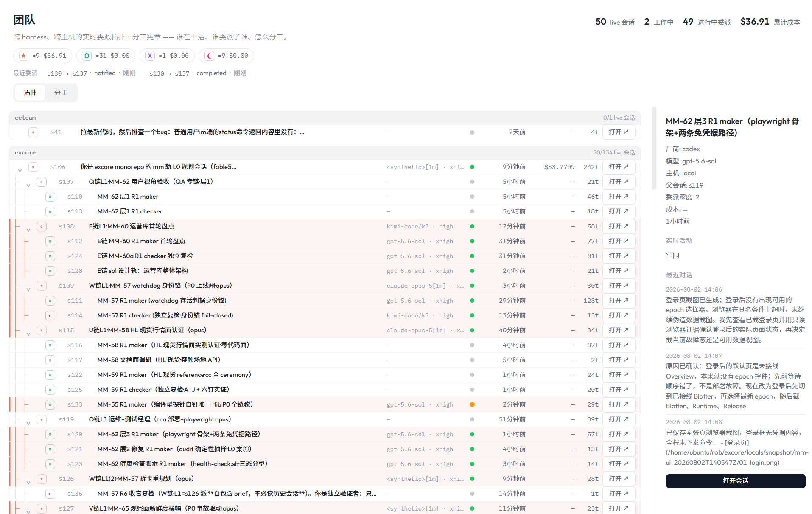This screenshot has height=514, width=812.
Task: Click the excore group header
Action: tap(325, 152)
